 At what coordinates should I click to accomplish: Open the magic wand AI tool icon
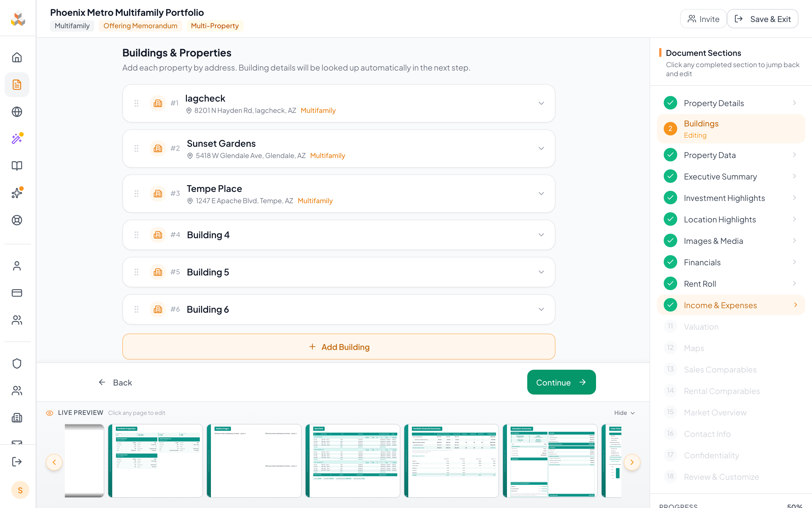coord(17,139)
